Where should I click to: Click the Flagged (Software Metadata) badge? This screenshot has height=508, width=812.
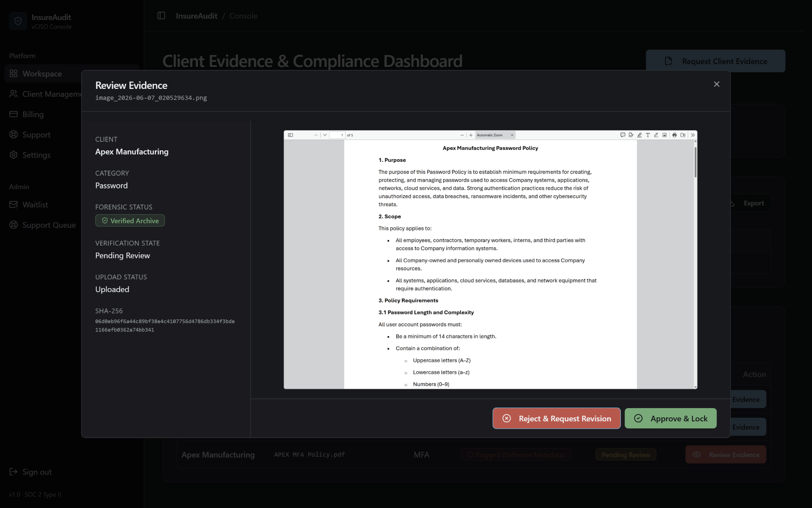pos(516,455)
